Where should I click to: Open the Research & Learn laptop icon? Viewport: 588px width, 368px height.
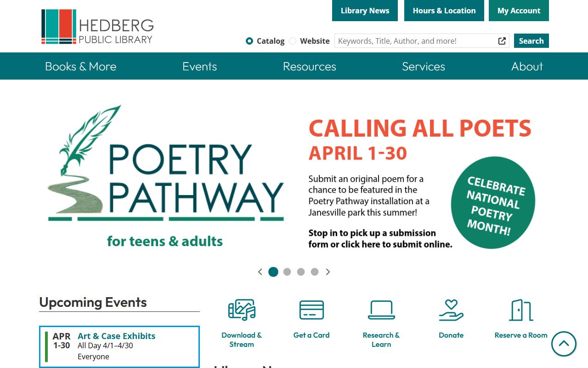[381, 310]
